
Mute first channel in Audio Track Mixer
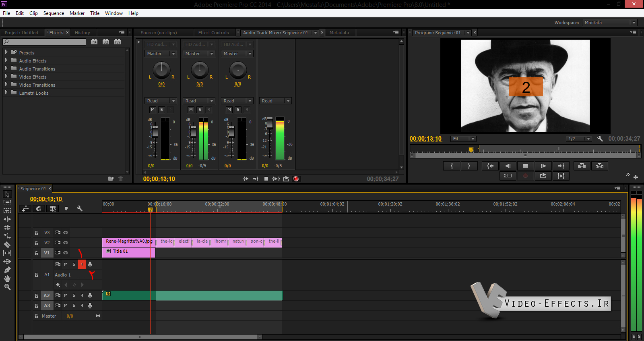pos(153,110)
